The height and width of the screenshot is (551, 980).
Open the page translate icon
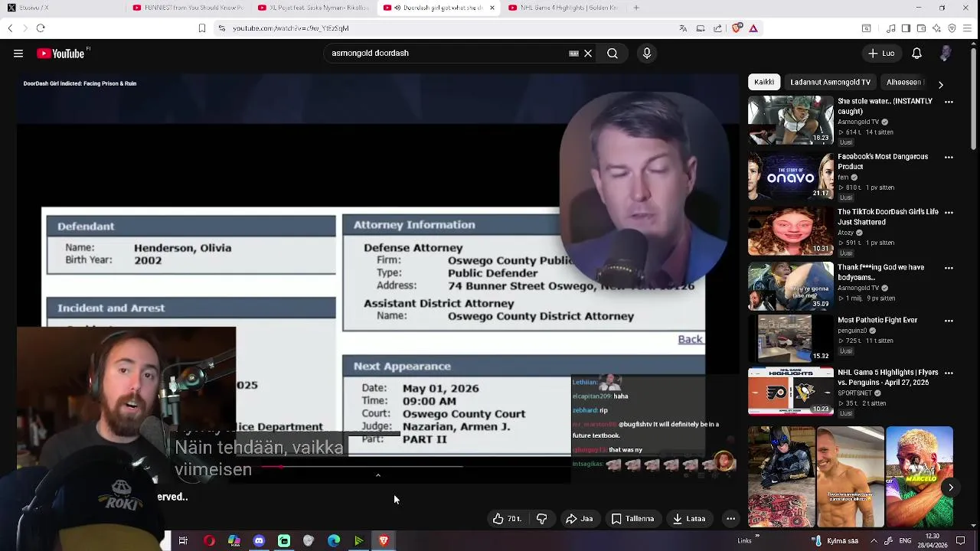point(683,28)
